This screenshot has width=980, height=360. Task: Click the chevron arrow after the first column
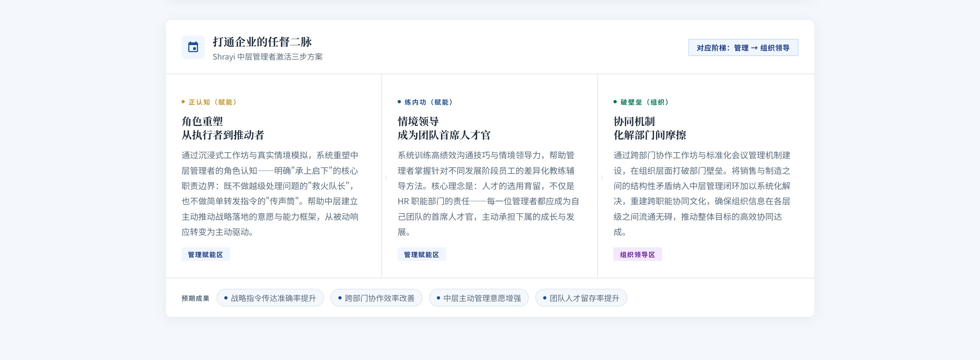point(385,177)
